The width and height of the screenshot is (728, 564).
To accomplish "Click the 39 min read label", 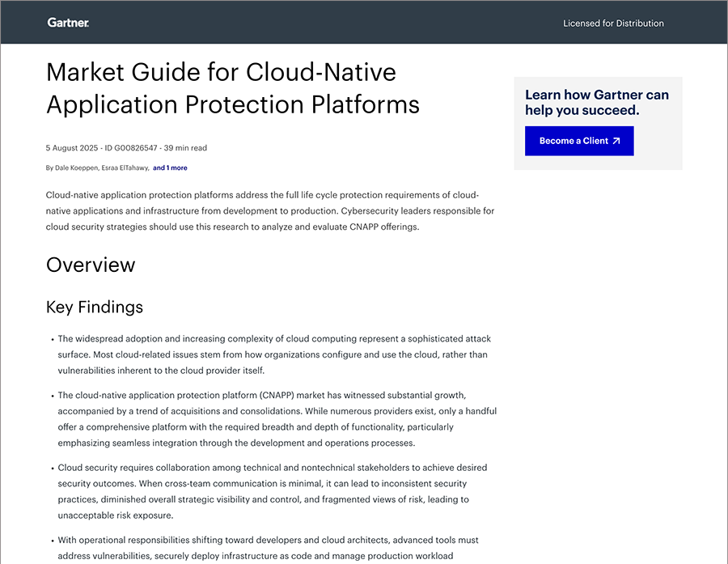I will pos(185,148).
